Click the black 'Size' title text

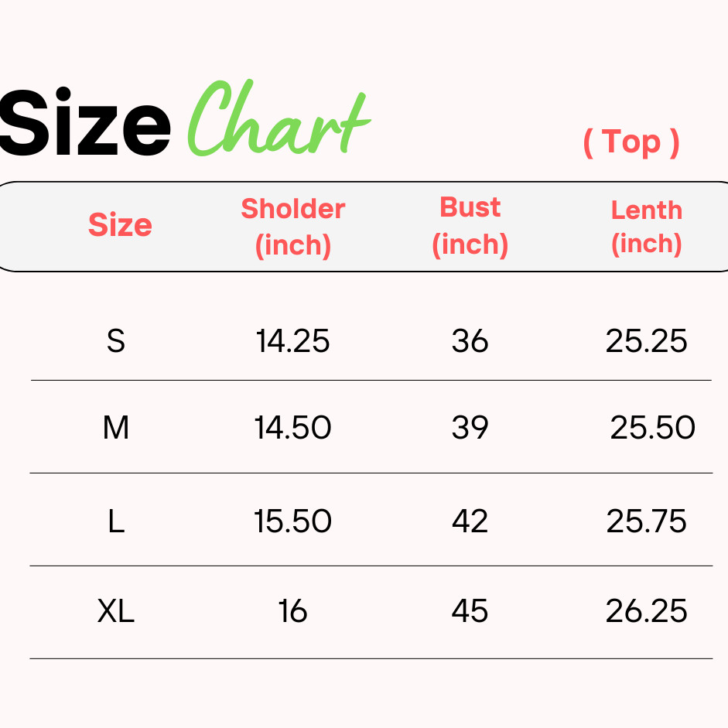click(x=85, y=121)
